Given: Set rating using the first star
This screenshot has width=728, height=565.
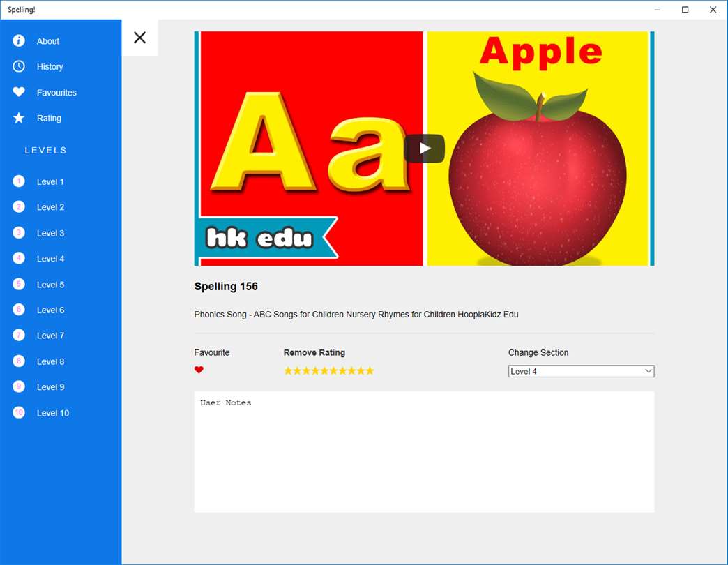Looking at the screenshot, I should [x=288, y=370].
